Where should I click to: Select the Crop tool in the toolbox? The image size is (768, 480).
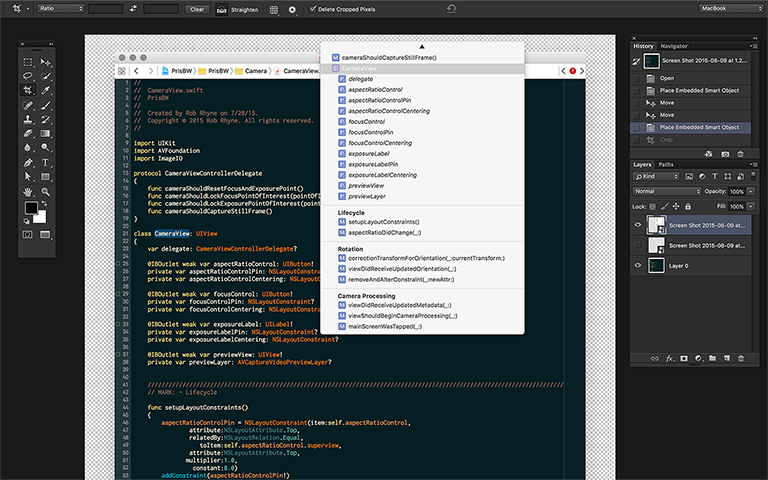(28, 90)
